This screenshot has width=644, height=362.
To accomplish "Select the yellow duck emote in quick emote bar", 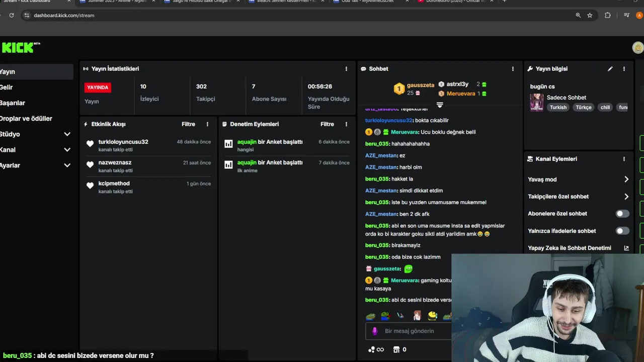I will coord(432,316).
